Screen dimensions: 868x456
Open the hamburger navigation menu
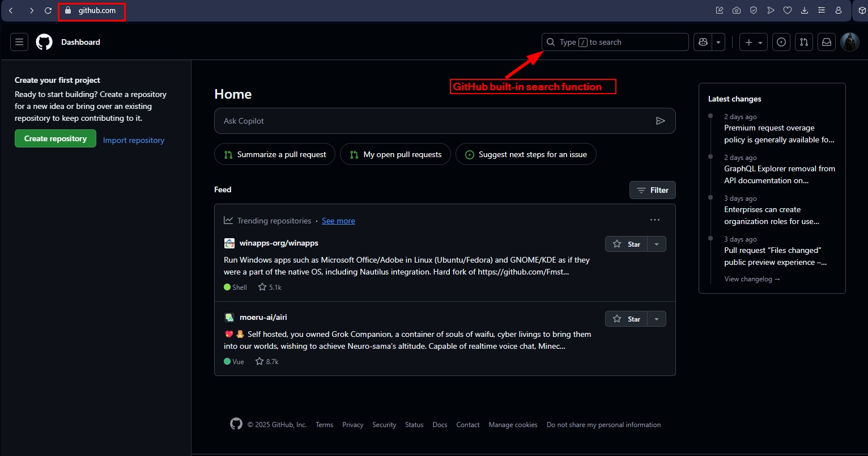19,42
